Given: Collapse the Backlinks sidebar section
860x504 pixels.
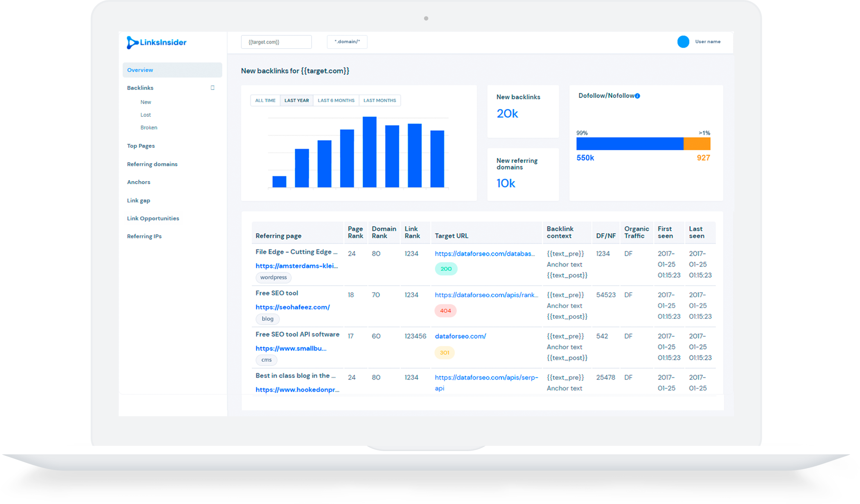Looking at the screenshot, I should pyautogui.click(x=213, y=88).
